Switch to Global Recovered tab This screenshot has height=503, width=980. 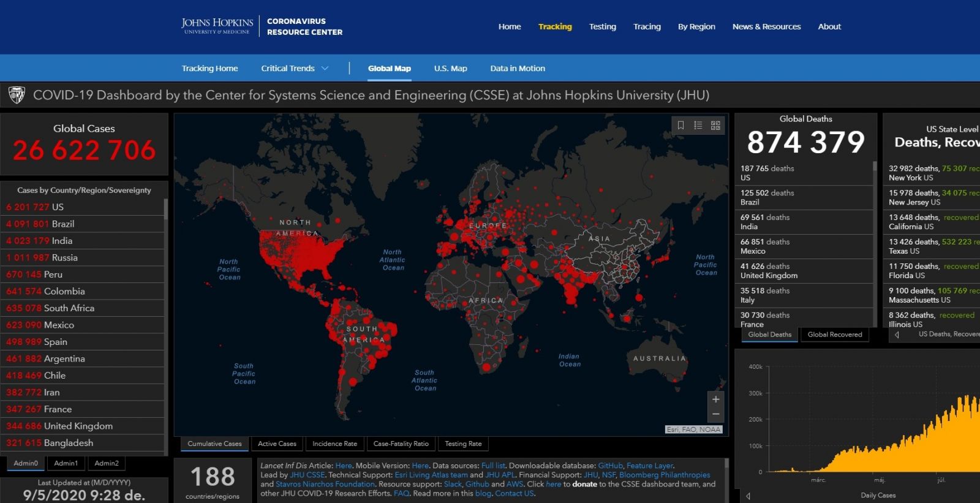(x=834, y=335)
